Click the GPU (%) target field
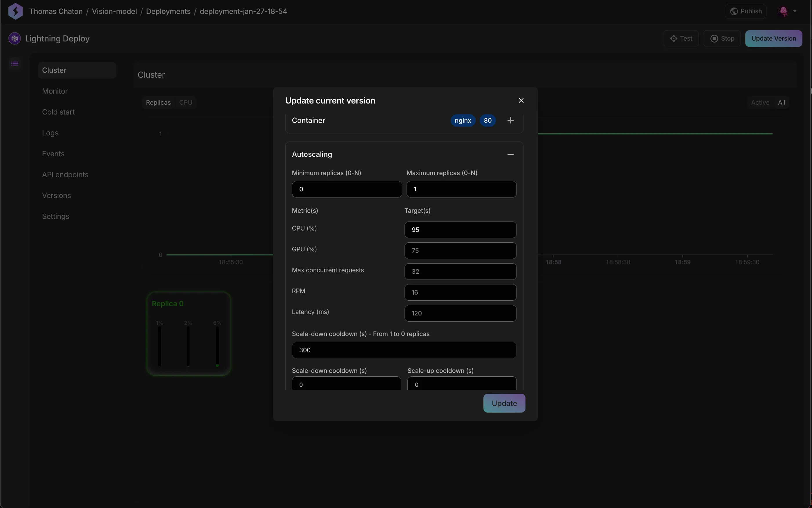This screenshot has height=508, width=812. (x=460, y=251)
